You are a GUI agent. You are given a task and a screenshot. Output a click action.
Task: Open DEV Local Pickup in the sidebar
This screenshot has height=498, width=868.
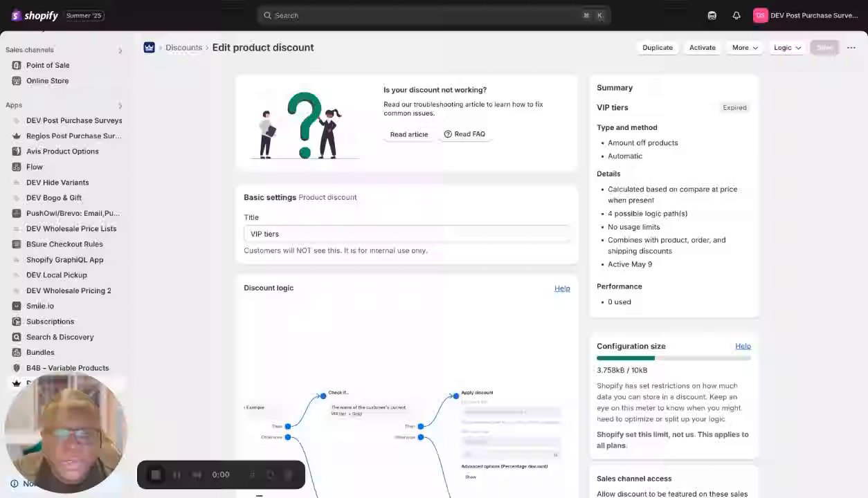57,275
